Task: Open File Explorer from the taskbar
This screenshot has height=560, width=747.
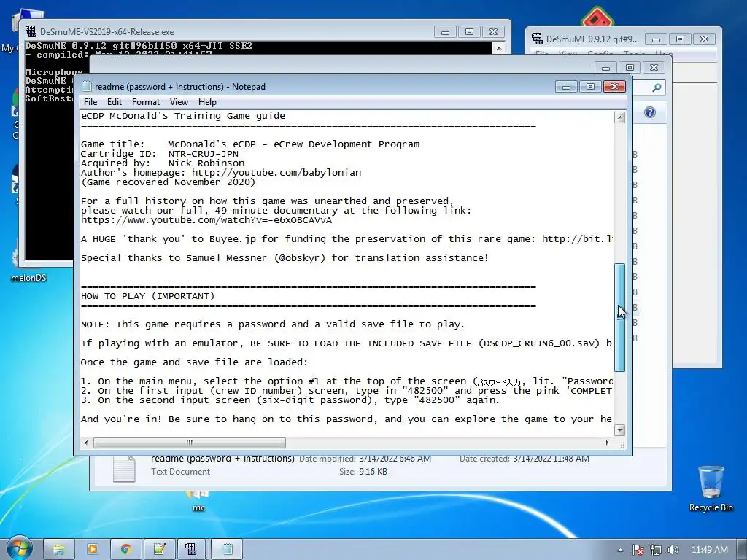Action: pos(58,550)
